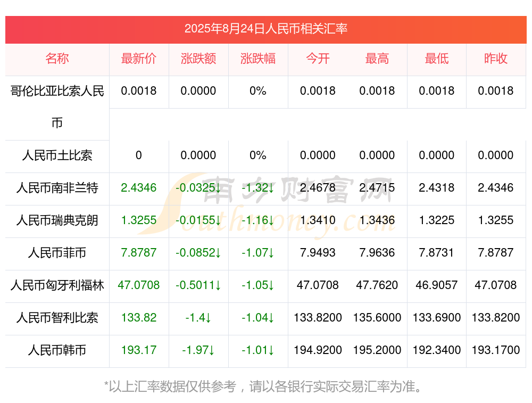This screenshot has width=532, height=403.
Task: Click change amount -1.97↓
Action: click(198, 350)
